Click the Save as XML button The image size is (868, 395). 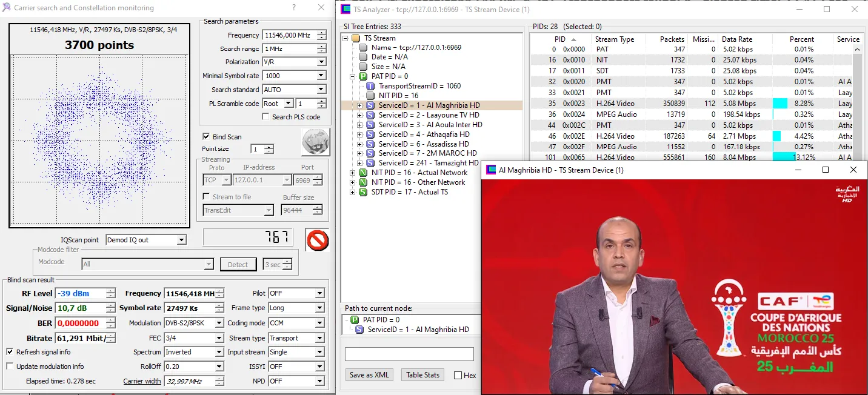369,375
